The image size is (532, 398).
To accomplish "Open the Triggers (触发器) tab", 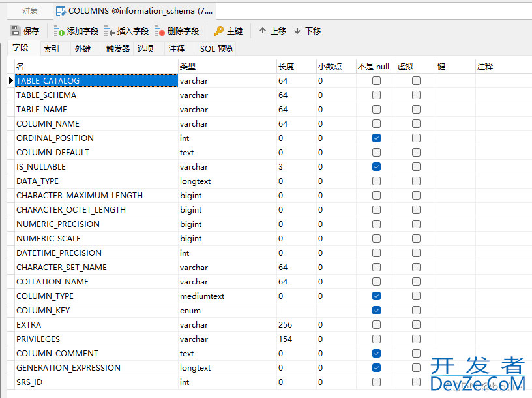I will tap(118, 49).
